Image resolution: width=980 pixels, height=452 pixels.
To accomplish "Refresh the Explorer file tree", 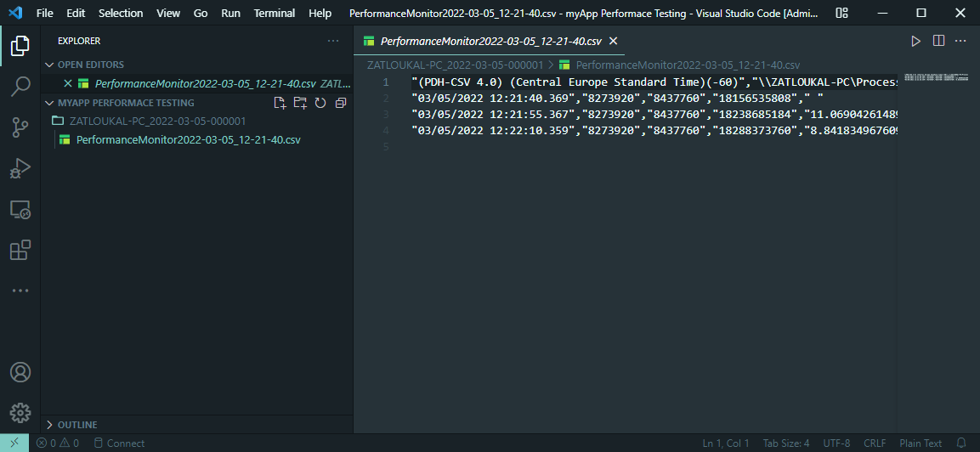I will coord(320,103).
